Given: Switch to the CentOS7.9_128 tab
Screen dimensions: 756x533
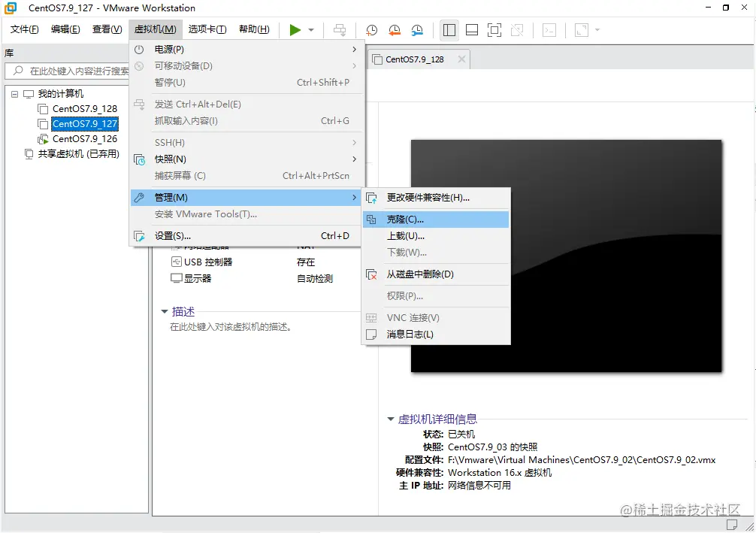Looking at the screenshot, I should click(414, 59).
